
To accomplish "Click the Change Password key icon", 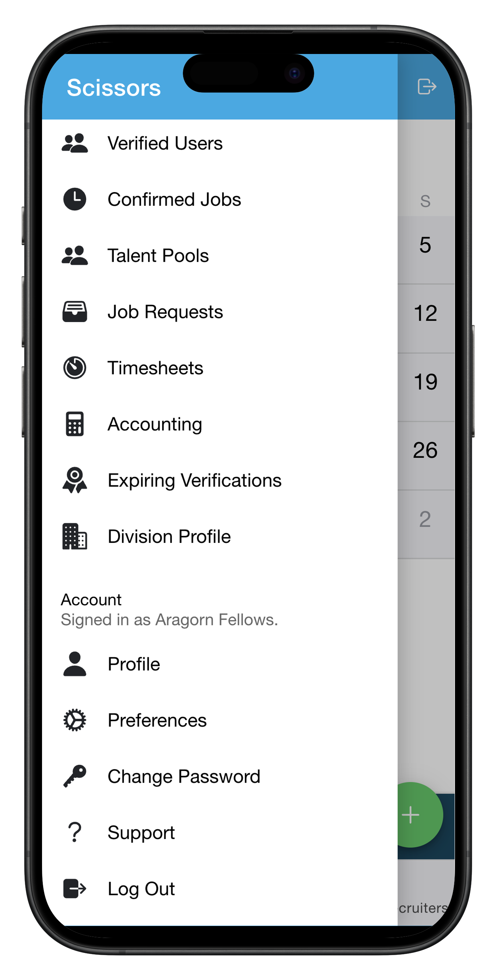I will pyautogui.click(x=75, y=776).
